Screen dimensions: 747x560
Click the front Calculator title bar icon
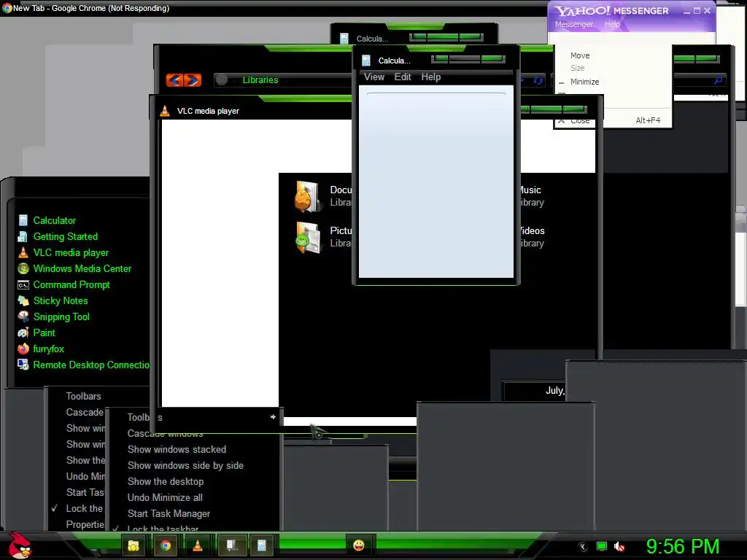click(x=366, y=61)
